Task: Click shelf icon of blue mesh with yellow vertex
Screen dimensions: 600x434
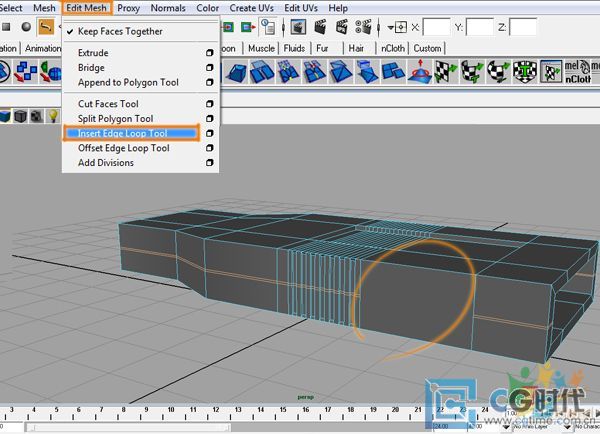Action: 288,72
